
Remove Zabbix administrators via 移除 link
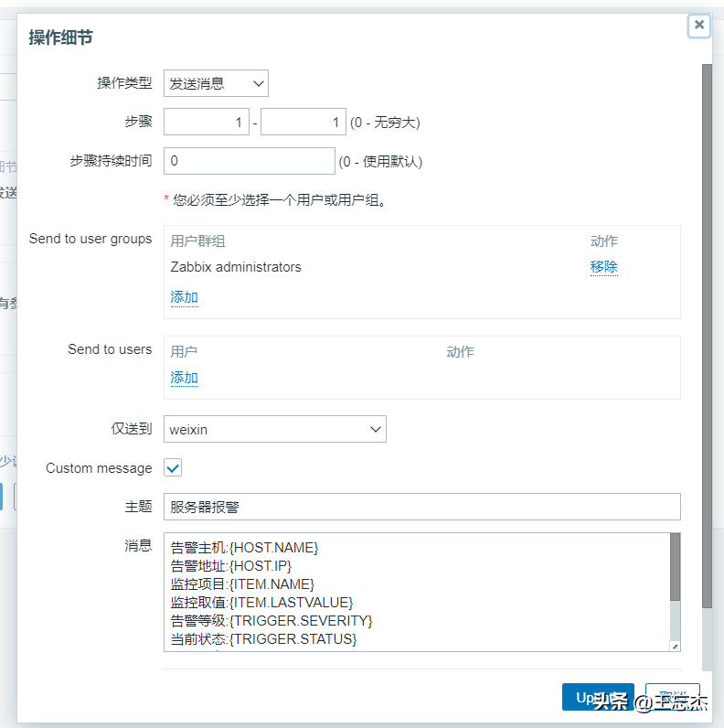click(x=604, y=267)
